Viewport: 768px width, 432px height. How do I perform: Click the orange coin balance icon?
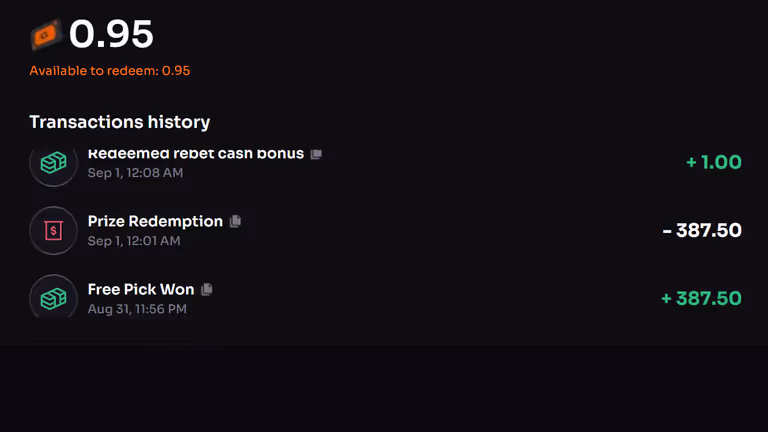45,36
